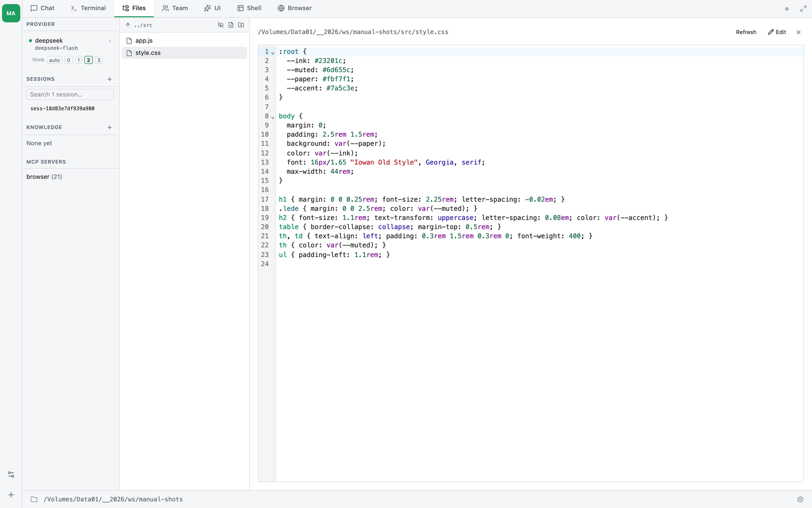Go up a directory with arrow icon
The width and height of the screenshot is (812, 508).
tap(128, 25)
